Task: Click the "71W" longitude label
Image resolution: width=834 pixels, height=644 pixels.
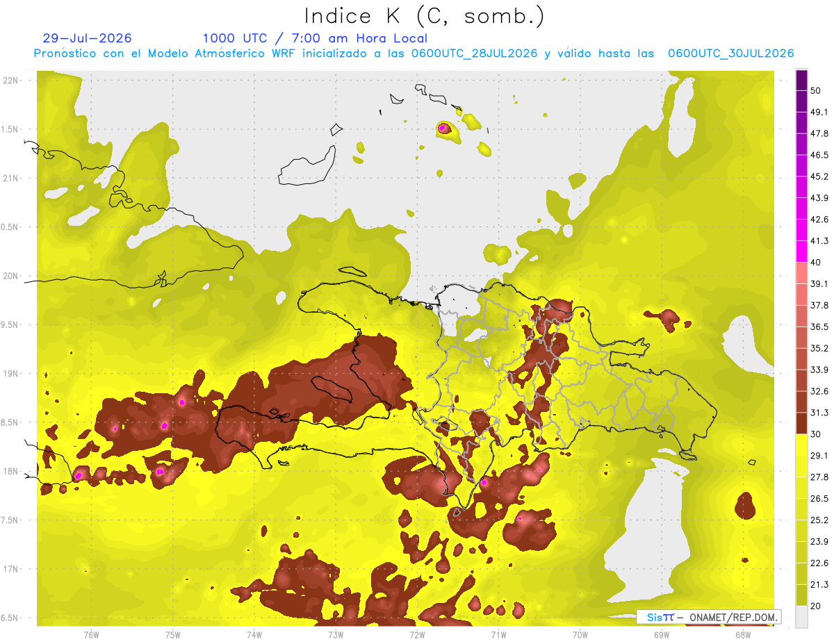Action: pyautogui.click(x=498, y=634)
